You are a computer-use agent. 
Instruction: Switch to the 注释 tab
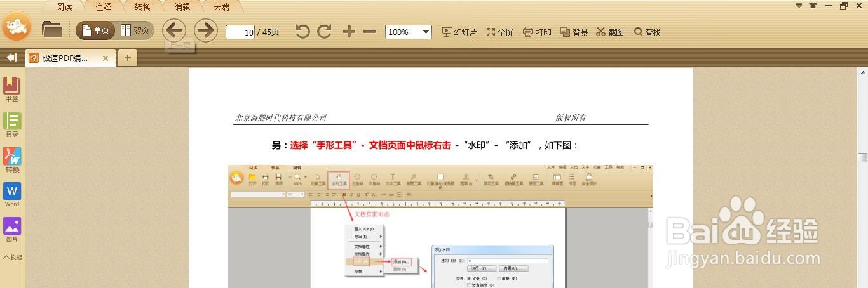coord(103,7)
